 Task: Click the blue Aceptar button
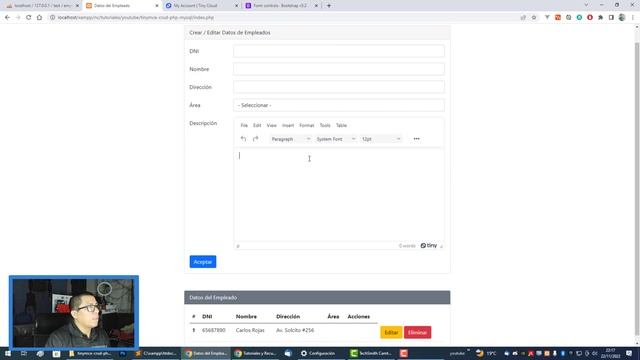[x=203, y=262]
